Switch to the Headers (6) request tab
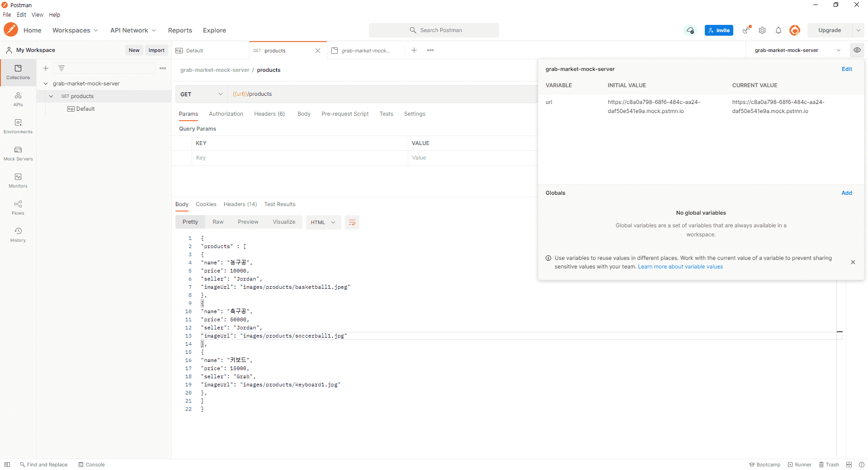The height and width of the screenshot is (470, 868). pos(269,114)
